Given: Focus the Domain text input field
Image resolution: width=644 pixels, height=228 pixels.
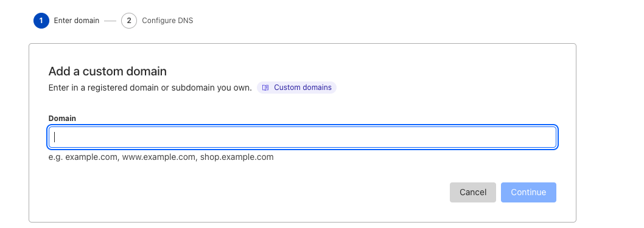Looking at the screenshot, I should (303, 137).
